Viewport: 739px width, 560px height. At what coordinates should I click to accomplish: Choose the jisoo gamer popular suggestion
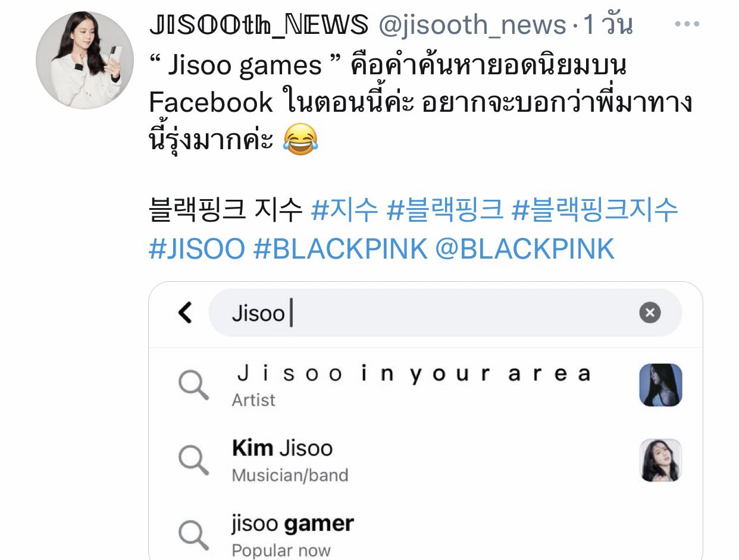(x=425, y=532)
